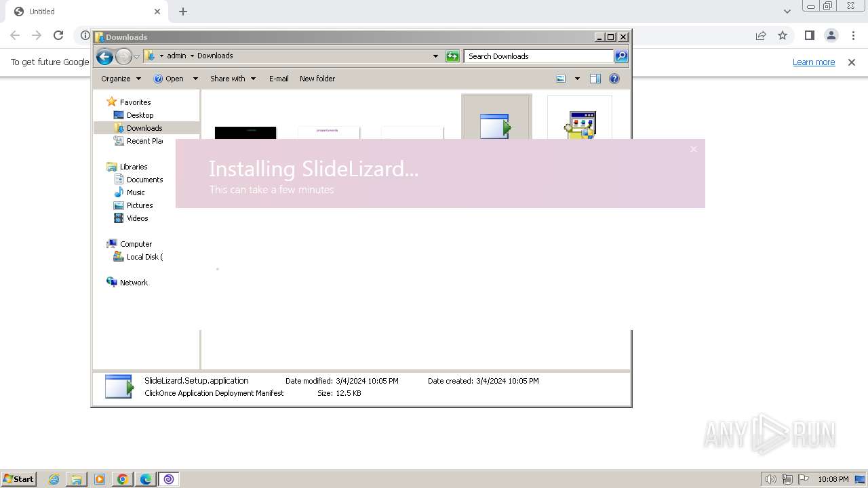Open the Start menu
This screenshot has width=868, height=488.
(19, 479)
